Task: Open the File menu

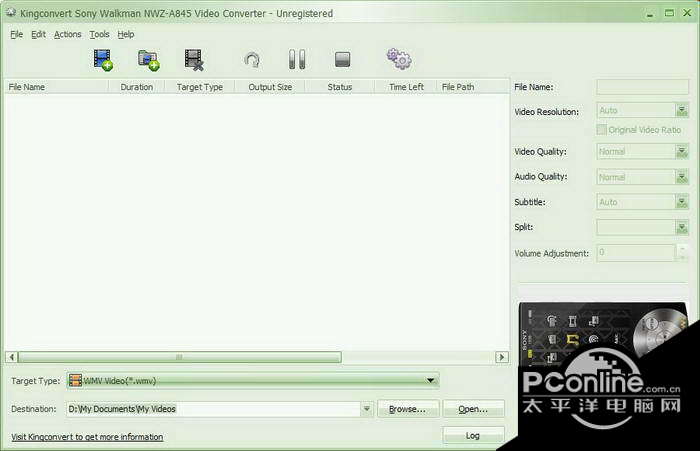Action: 17,34
